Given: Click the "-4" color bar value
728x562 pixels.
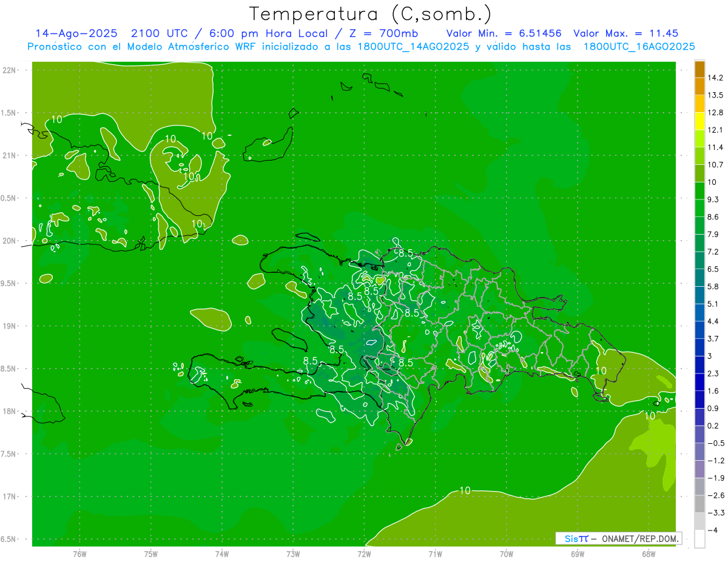Looking at the screenshot, I should pos(713,530).
